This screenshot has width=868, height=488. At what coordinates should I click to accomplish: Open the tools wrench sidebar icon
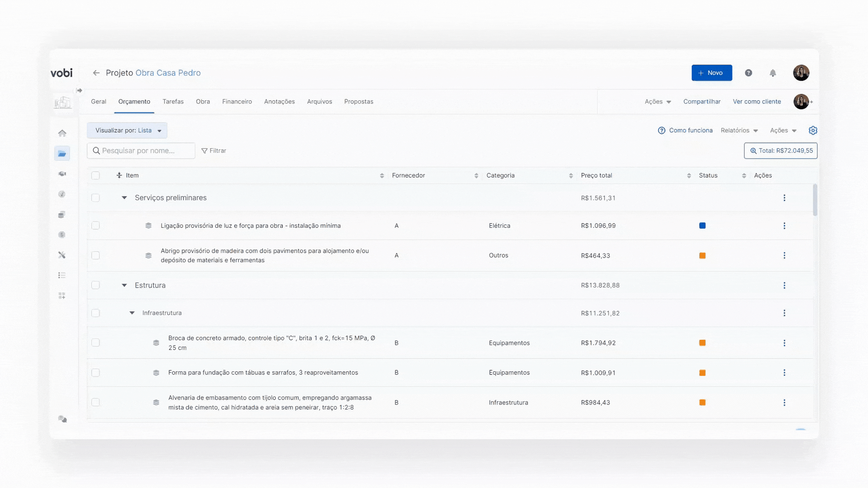click(x=62, y=255)
